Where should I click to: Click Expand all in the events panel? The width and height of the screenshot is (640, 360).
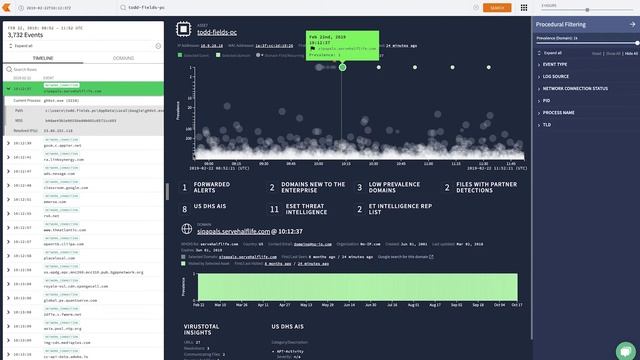pyautogui.click(x=23, y=46)
